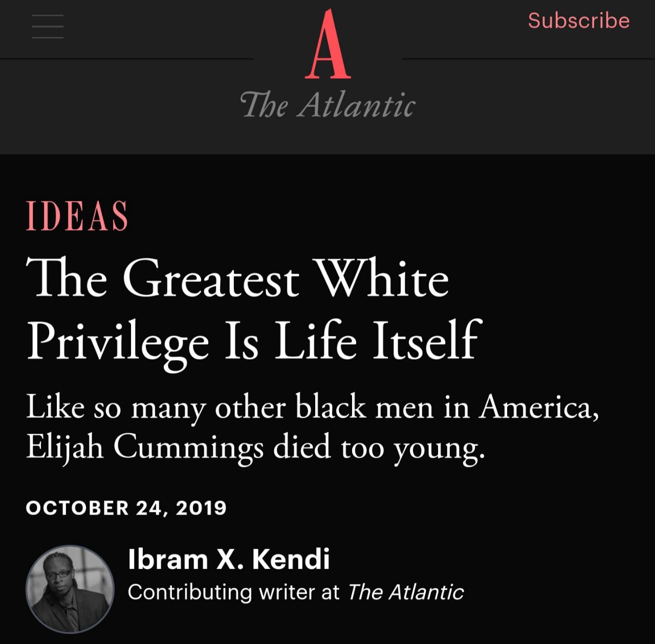
Task: Open Ibram X. Kendi's author photo
Action: tap(70, 589)
